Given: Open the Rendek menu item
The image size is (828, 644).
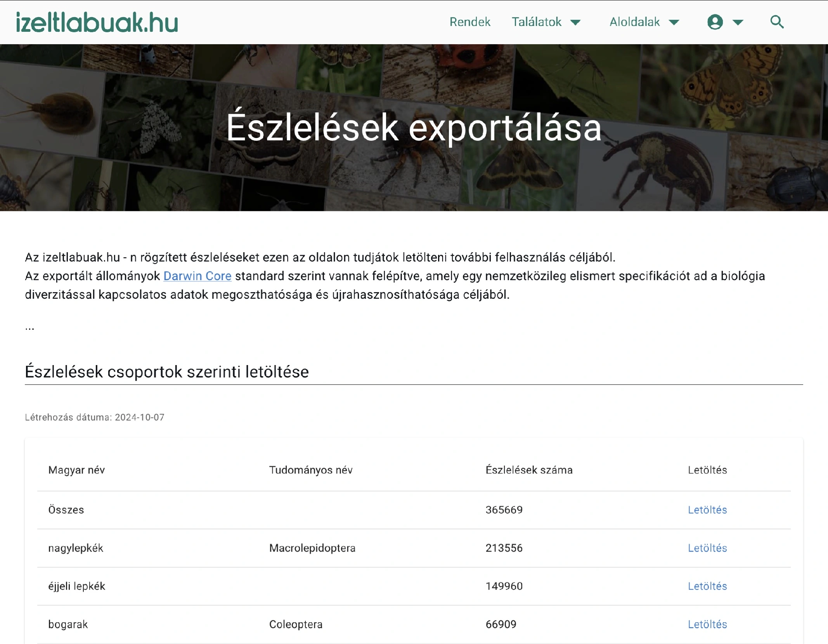Looking at the screenshot, I should coord(470,22).
